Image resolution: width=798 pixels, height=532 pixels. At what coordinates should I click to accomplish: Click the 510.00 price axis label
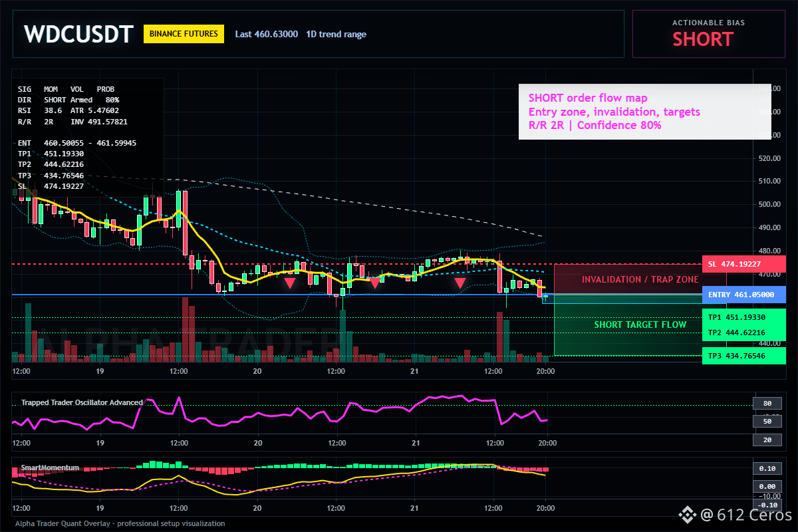tap(769, 181)
